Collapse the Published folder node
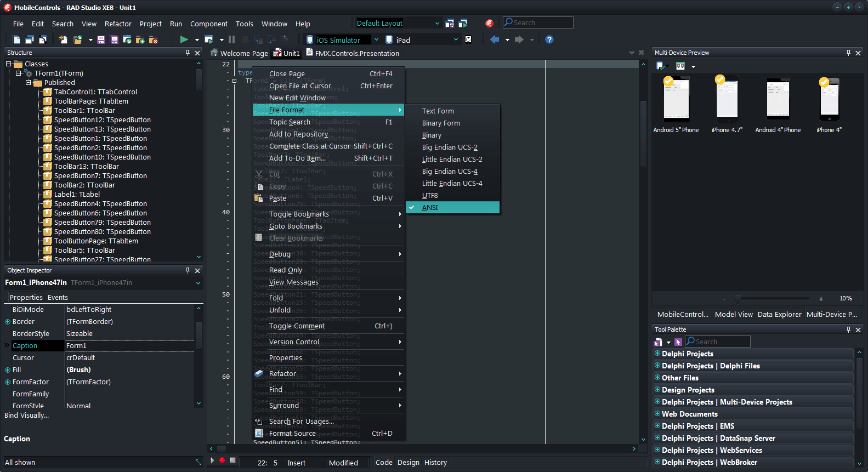Viewport: 868px width, 472px height. click(29, 82)
